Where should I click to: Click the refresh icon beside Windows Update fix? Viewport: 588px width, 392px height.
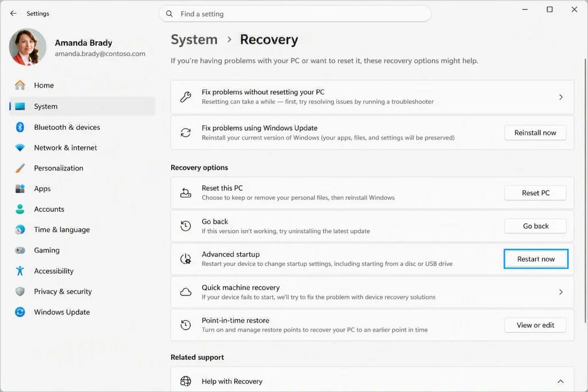[x=185, y=133]
